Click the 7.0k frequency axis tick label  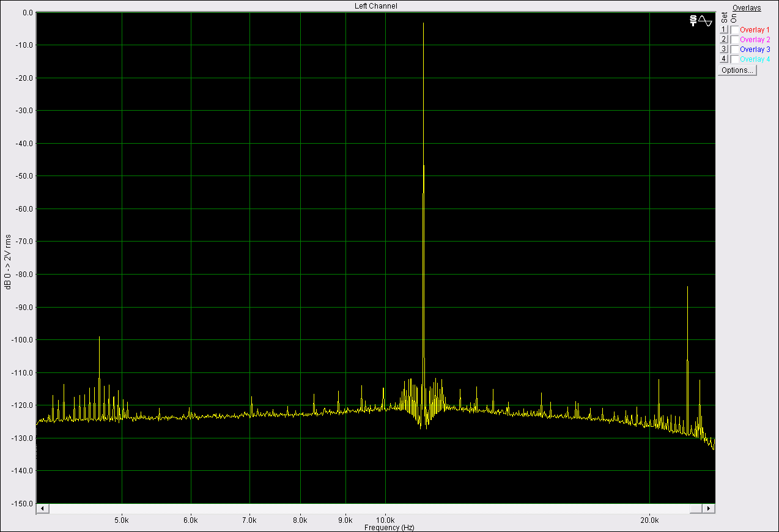pyautogui.click(x=249, y=520)
